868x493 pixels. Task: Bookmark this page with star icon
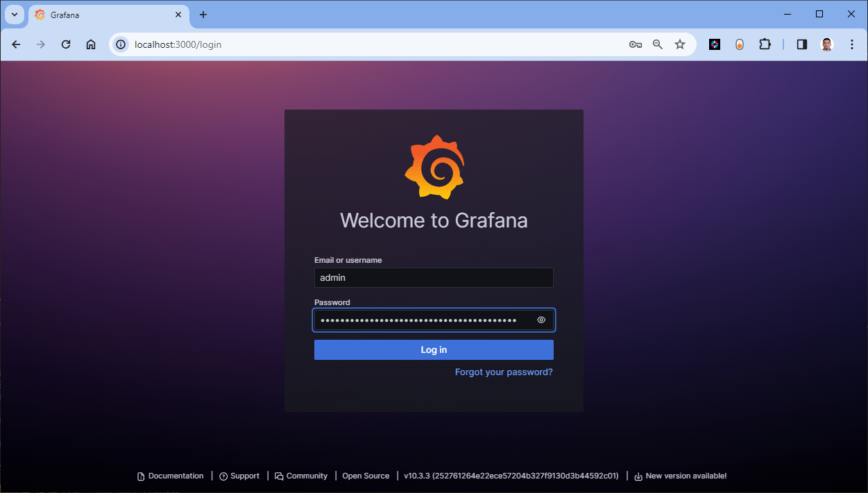(680, 44)
